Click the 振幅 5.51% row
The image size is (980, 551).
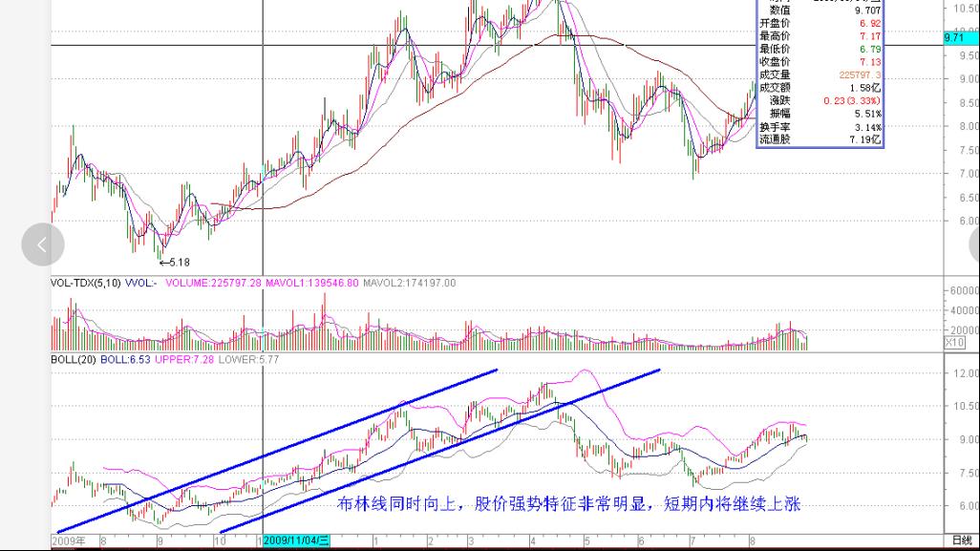click(820, 114)
